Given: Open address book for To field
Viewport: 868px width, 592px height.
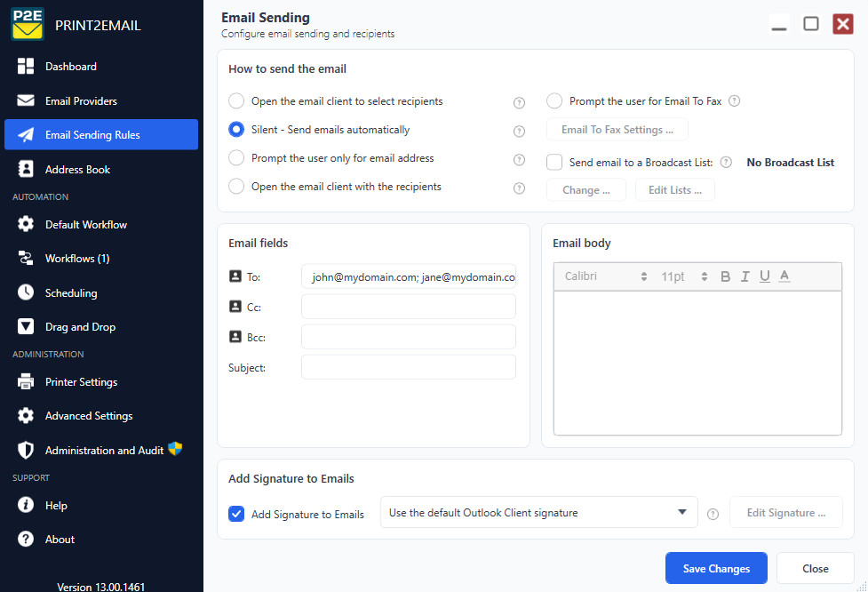Looking at the screenshot, I should coord(235,276).
